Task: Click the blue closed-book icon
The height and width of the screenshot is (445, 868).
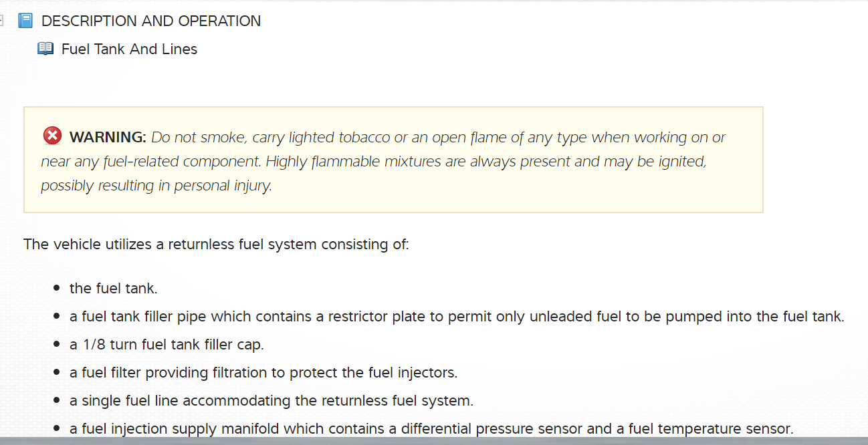Action: pyautogui.click(x=25, y=21)
